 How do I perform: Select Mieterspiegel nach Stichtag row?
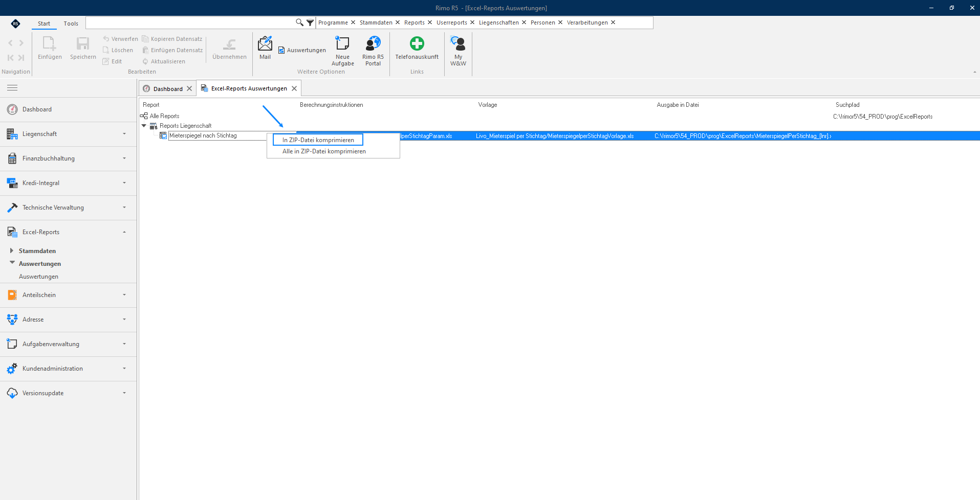[x=203, y=135]
